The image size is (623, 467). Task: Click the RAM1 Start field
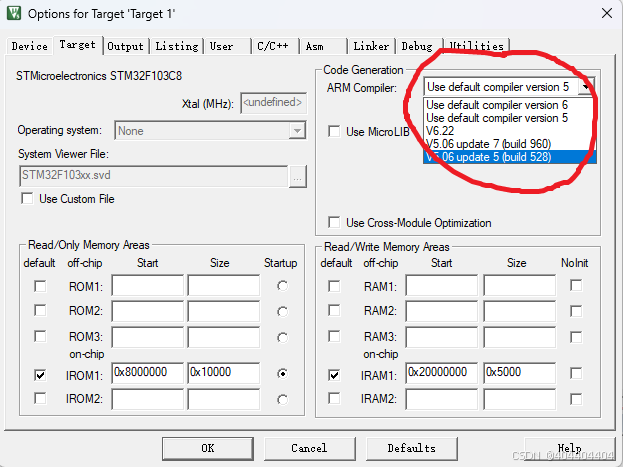(441, 285)
